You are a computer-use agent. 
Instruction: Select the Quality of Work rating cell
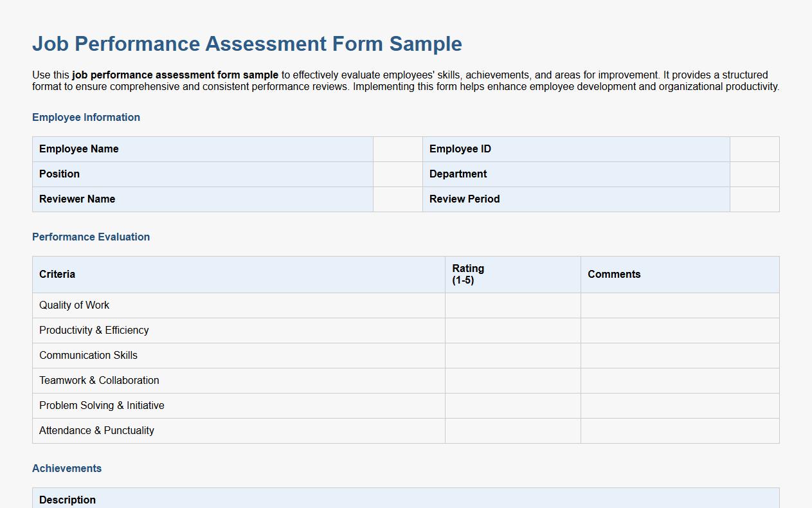click(x=512, y=305)
